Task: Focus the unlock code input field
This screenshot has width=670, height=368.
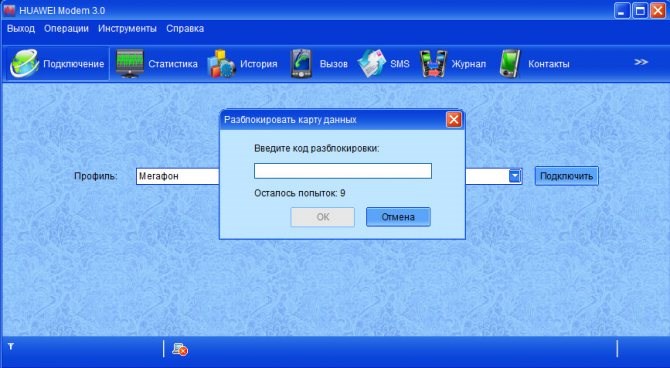Action: (x=343, y=171)
